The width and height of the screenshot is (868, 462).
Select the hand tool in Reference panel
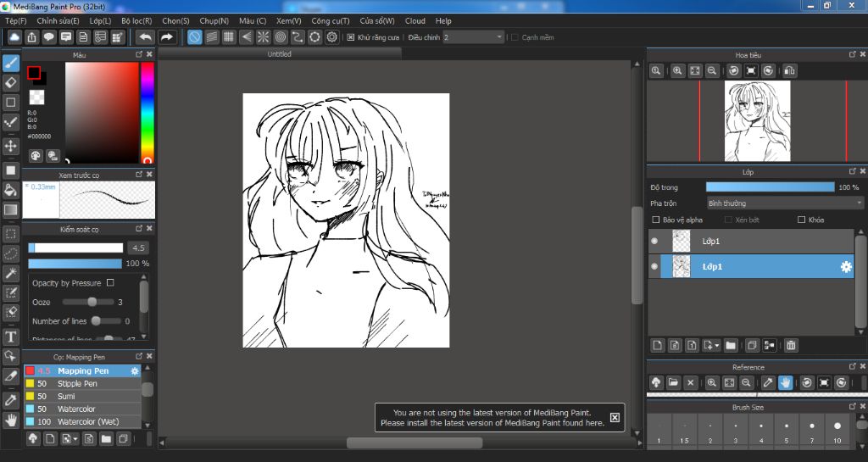pos(785,382)
